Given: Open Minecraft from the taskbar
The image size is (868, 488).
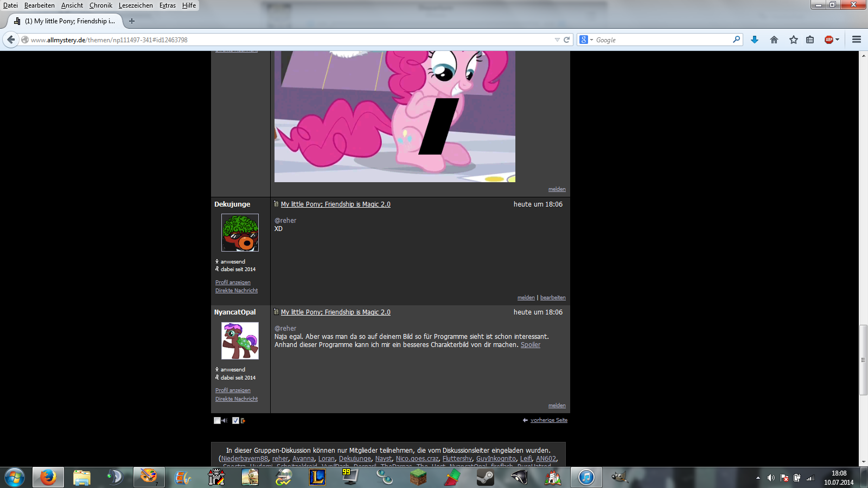Looking at the screenshot, I should [418, 477].
